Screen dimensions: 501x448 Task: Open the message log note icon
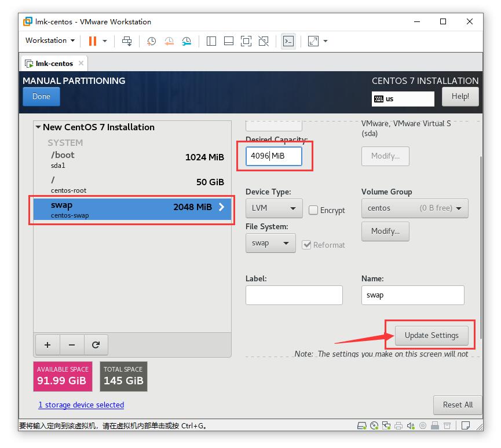pos(466,425)
